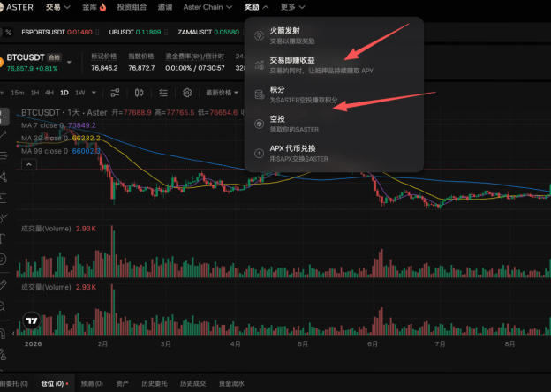551x392 pixels.
Task: Select the ruler measure tool
Action: pos(3,284)
